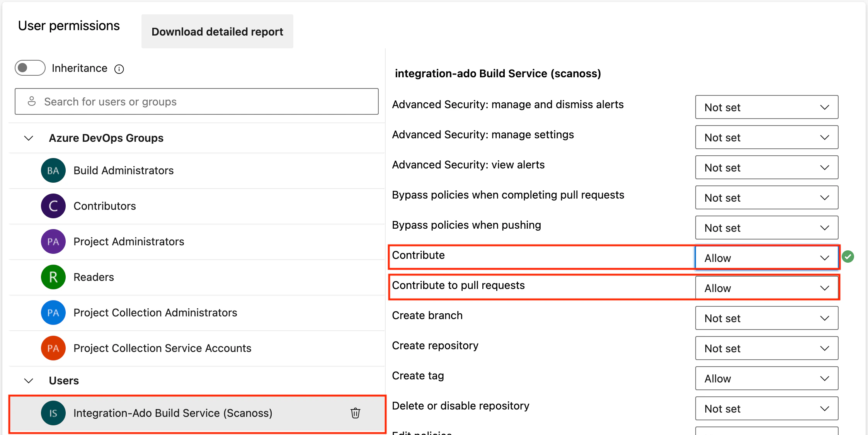Open the delete icon for Integration-Ado Build Service

[355, 413]
